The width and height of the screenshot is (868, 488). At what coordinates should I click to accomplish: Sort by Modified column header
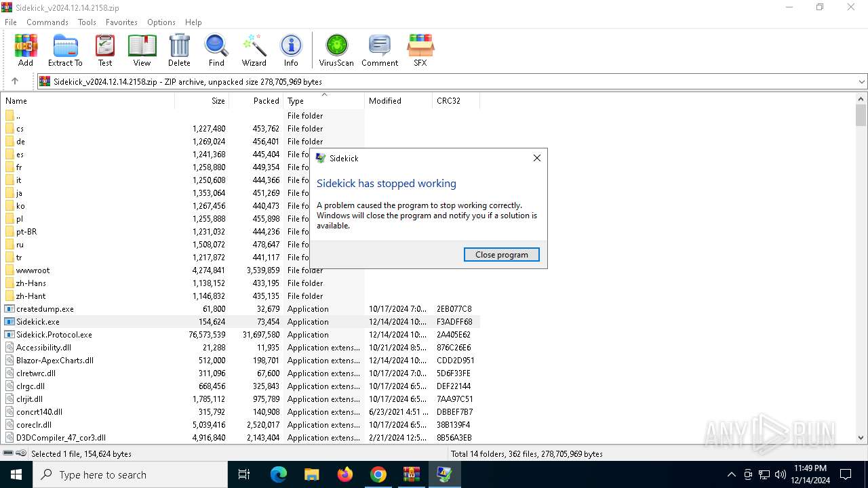pyautogui.click(x=399, y=100)
